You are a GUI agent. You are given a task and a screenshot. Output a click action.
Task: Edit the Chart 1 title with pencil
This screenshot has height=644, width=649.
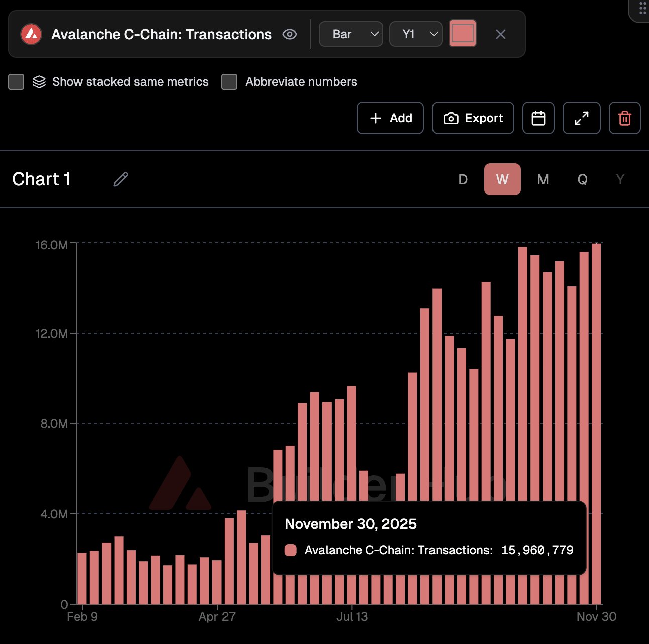click(121, 179)
